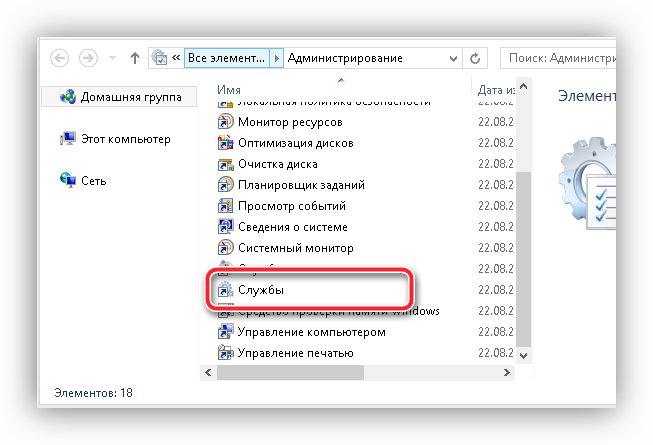
Task: Go forward with the Forward arrow button
Action: [x=88, y=58]
